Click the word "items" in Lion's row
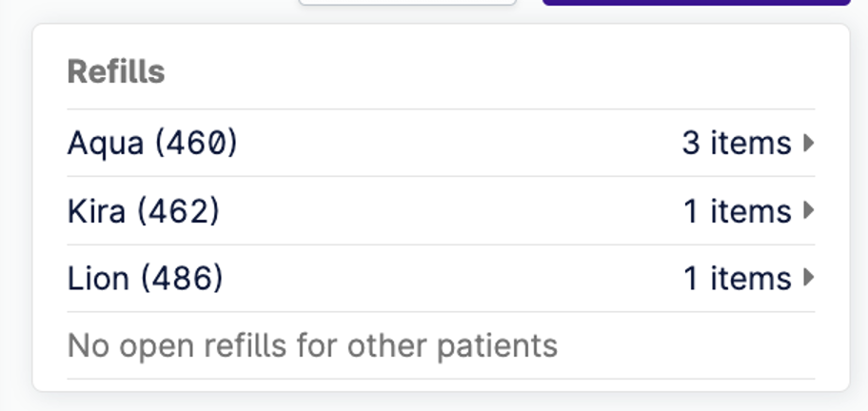This screenshot has width=868, height=411. pyautogui.click(x=751, y=278)
